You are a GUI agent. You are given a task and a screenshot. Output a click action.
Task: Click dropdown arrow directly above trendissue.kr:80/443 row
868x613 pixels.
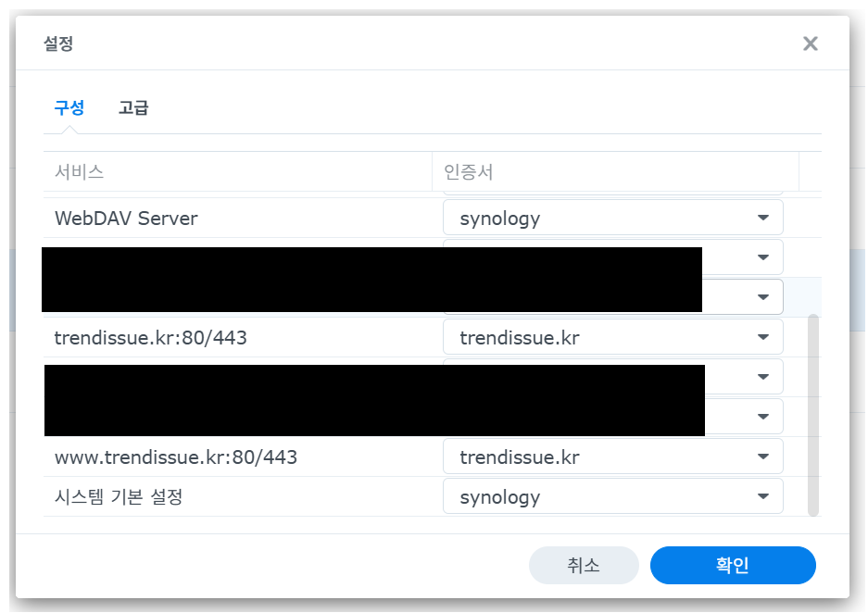coord(762,297)
